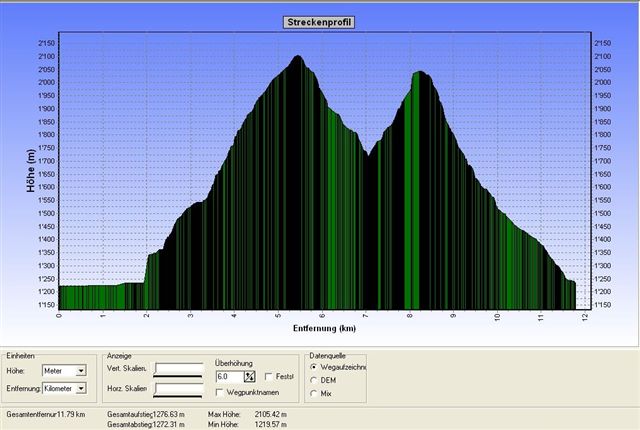Click the left Höhe (m) axis label
Viewport: 640px width, 430px height.
point(31,170)
